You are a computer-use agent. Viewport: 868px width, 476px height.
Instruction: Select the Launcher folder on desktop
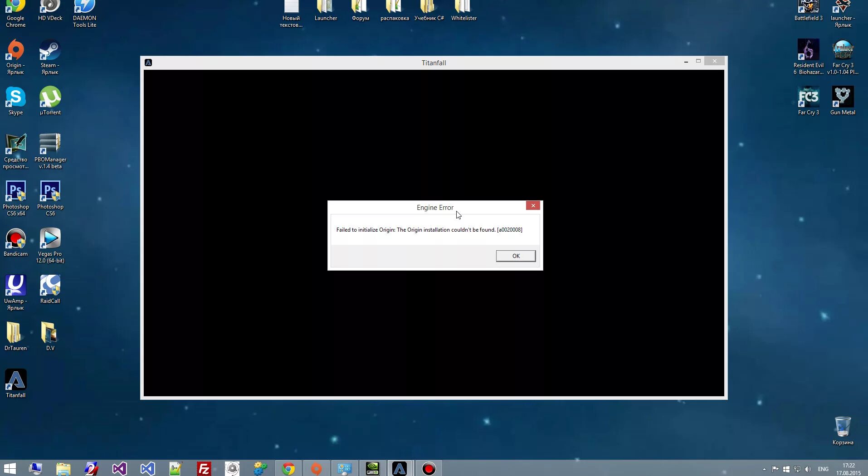coord(326,11)
